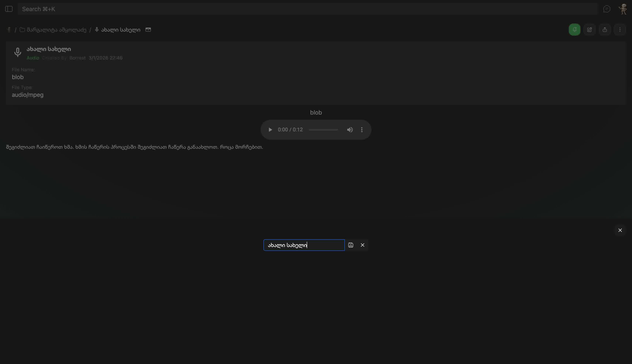Open the audio player's three-dot options
Screen dimensions: 632x364
(x=362, y=130)
